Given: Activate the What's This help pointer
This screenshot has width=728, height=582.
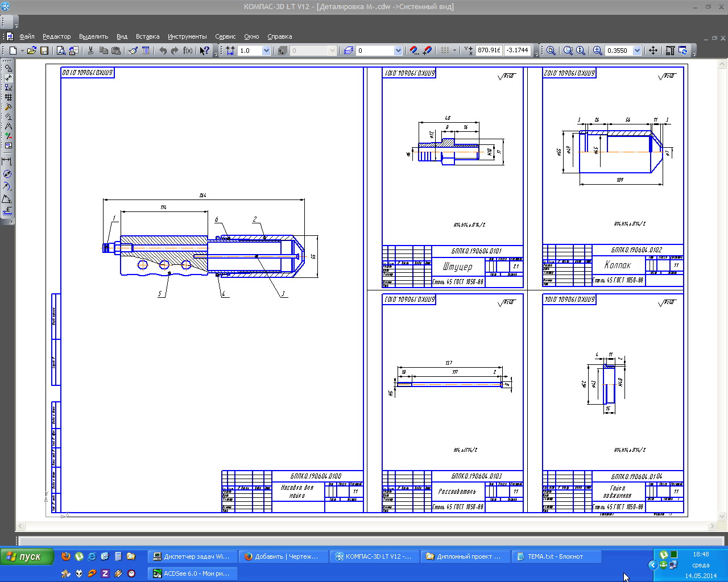Looking at the screenshot, I should tap(205, 51).
